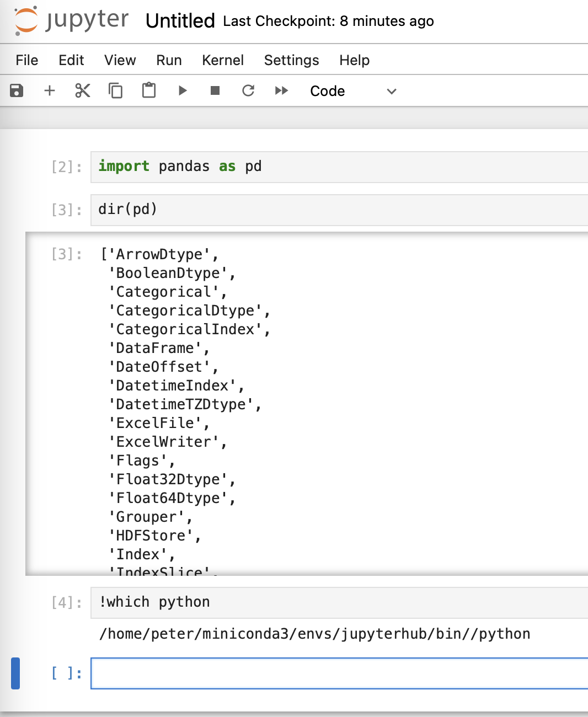
Task: Open the cell type Code dropdown
Action: pyautogui.click(x=353, y=91)
